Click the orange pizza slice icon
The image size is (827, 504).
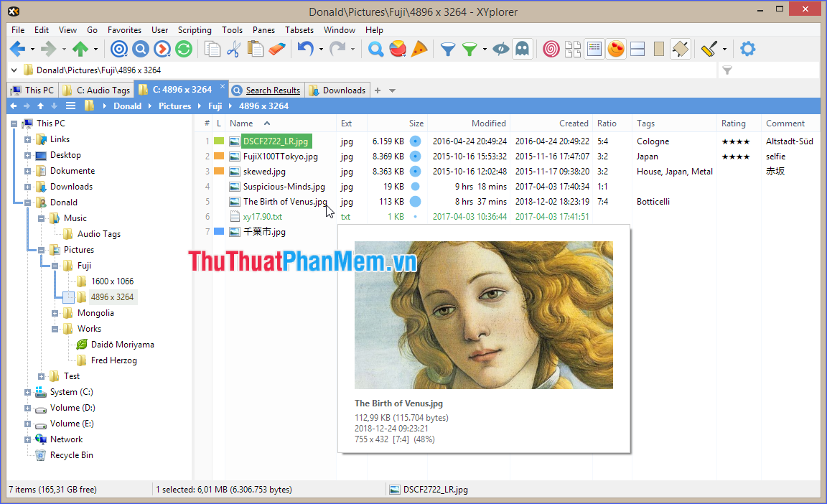tap(419, 49)
